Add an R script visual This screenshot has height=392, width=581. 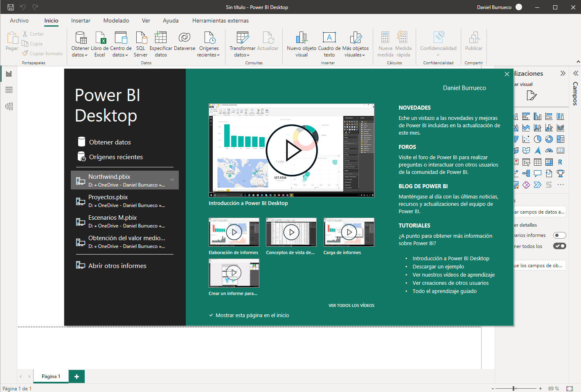pyautogui.click(x=560, y=162)
